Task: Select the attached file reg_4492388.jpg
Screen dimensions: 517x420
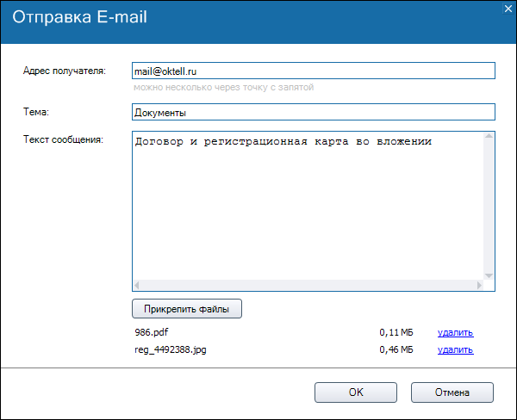Action: click(170, 349)
